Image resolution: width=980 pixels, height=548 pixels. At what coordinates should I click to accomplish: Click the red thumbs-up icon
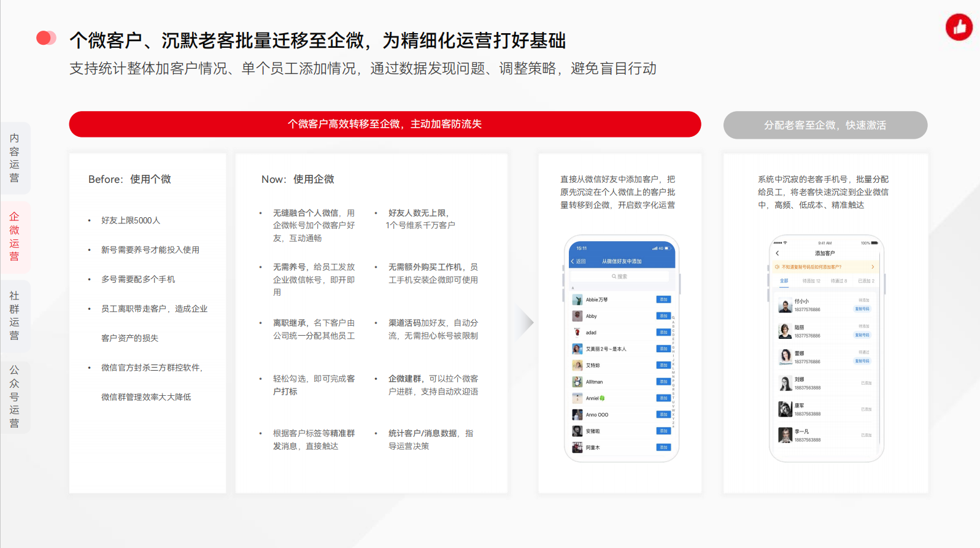pos(959,28)
